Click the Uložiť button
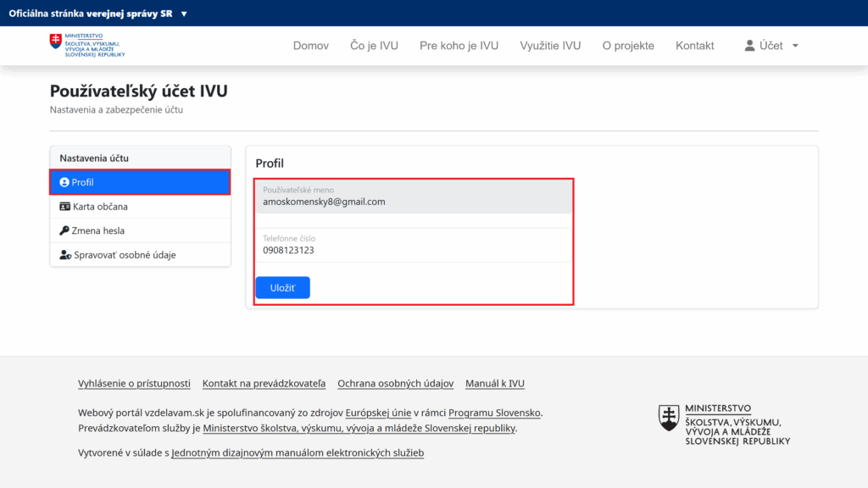The width and height of the screenshot is (868, 488). tap(282, 287)
